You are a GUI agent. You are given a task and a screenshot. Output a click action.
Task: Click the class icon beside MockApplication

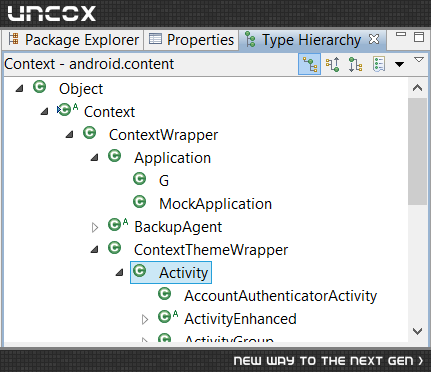[x=140, y=202]
